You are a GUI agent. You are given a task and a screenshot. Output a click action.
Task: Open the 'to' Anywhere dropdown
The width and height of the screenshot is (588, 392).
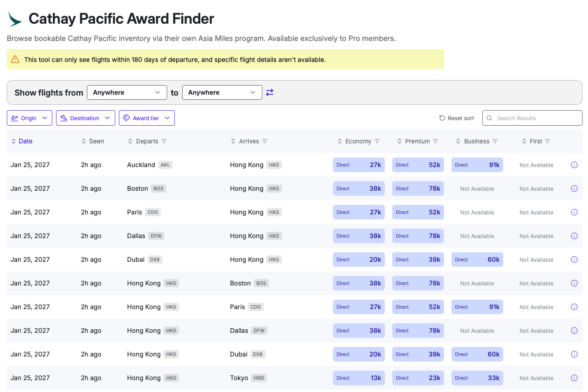(222, 92)
